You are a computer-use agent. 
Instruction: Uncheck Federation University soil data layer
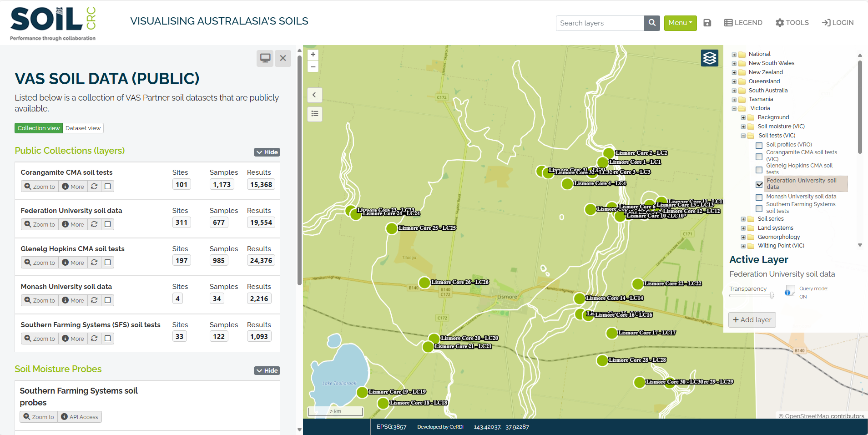click(759, 184)
